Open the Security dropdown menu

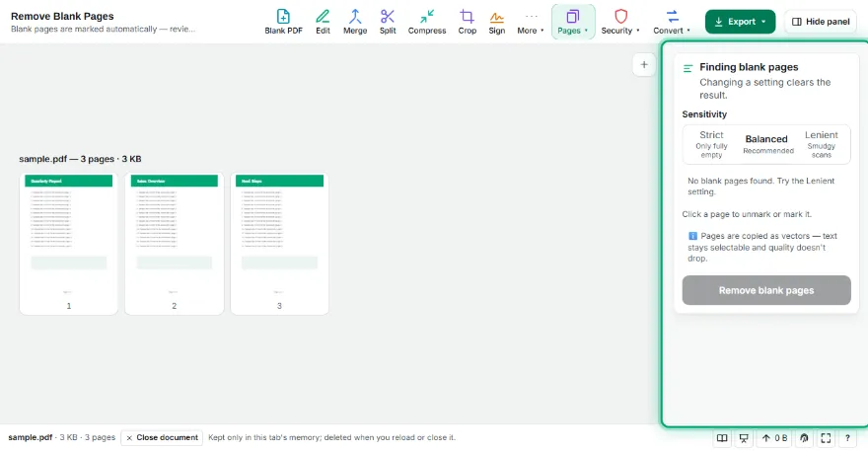pyautogui.click(x=620, y=22)
